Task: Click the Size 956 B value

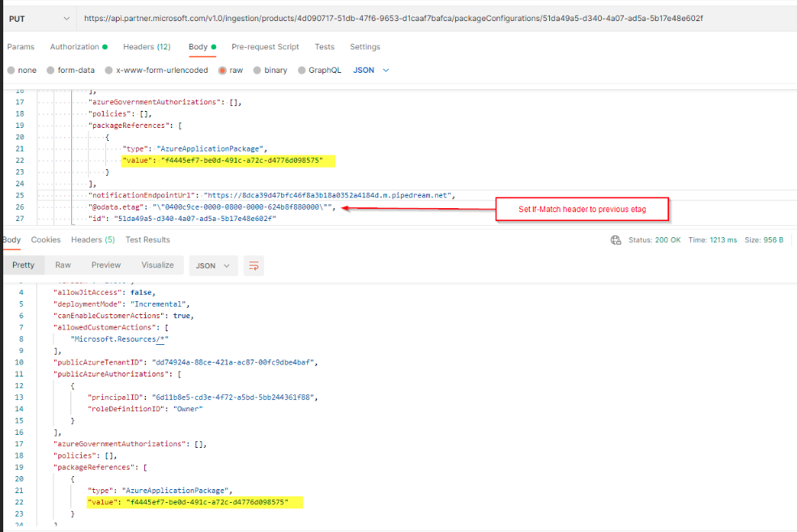Action: [x=764, y=240]
